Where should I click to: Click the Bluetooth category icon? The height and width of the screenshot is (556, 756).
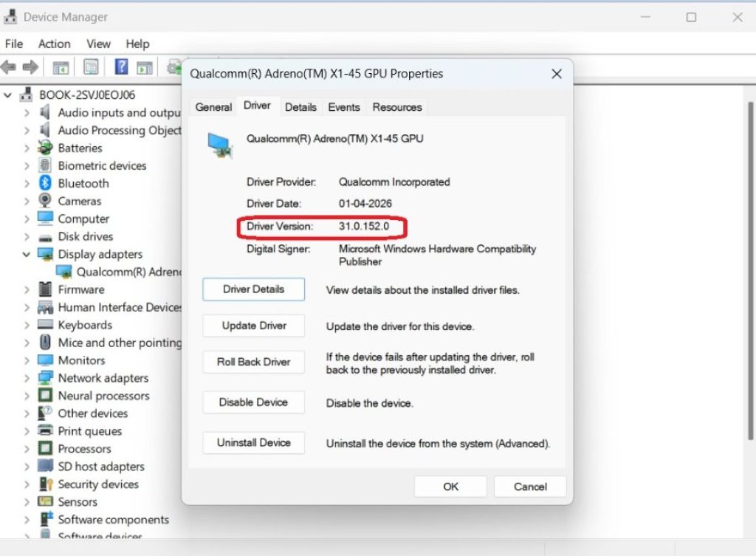(x=45, y=183)
